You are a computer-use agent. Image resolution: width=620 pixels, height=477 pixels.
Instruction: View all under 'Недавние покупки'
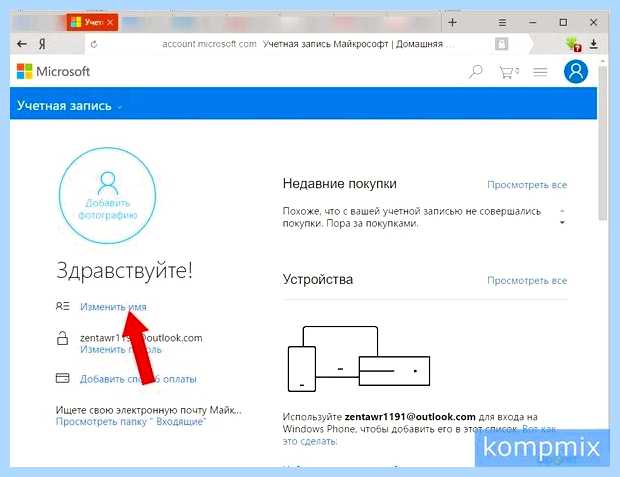coord(527,185)
